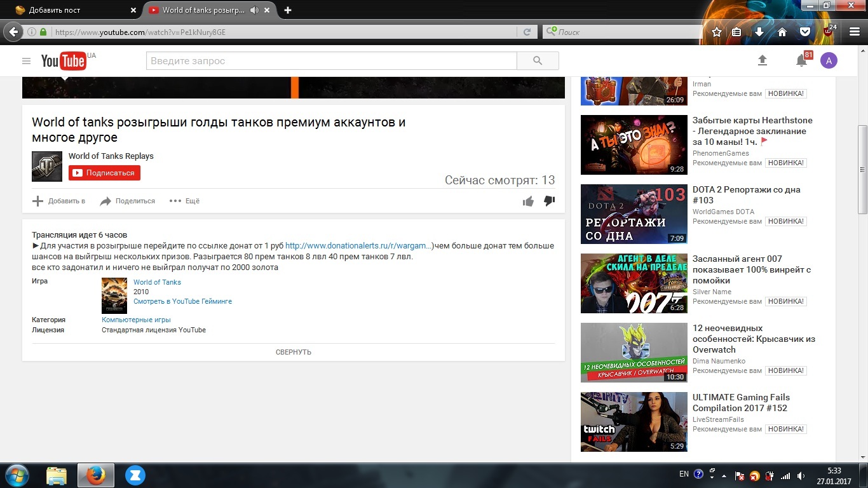Open the site identity padlock icon
Image resolution: width=868 pixels, height=488 pixels.
pyautogui.click(x=43, y=32)
